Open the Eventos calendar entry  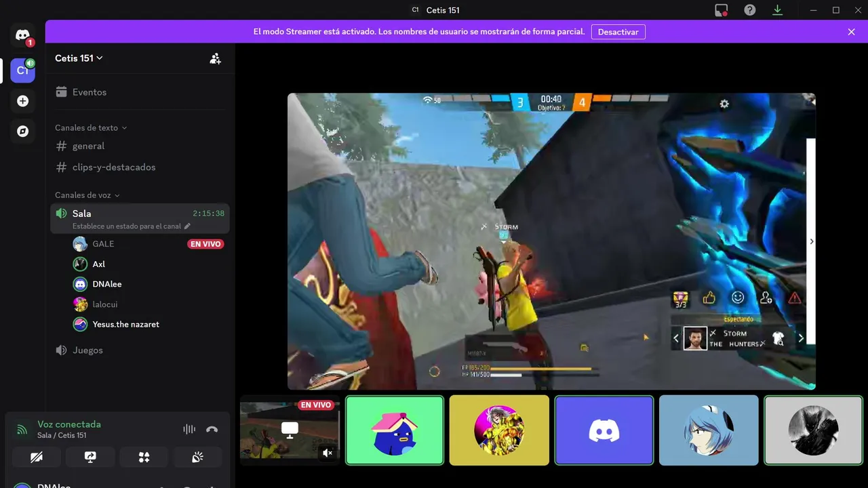(140, 92)
